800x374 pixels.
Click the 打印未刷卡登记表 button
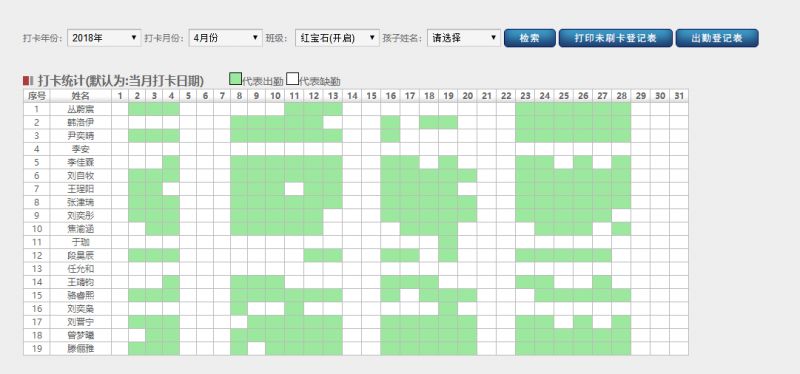615,38
